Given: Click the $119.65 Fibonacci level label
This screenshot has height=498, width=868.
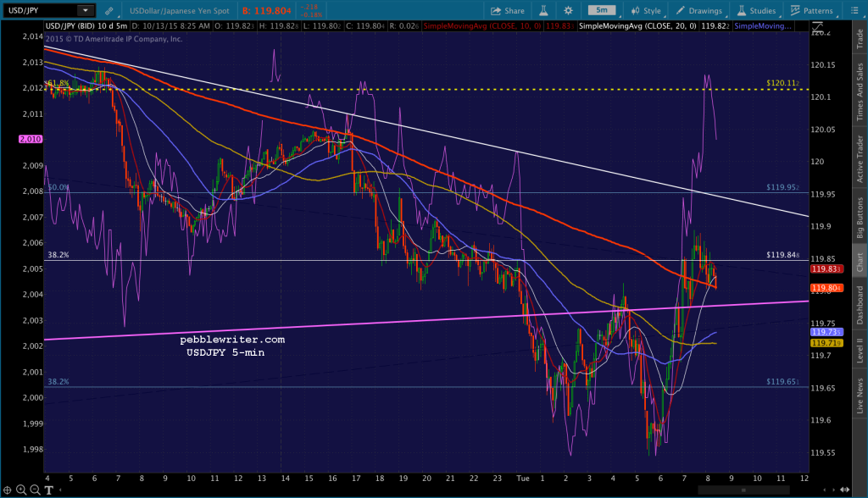Looking at the screenshot, I should [x=782, y=382].
